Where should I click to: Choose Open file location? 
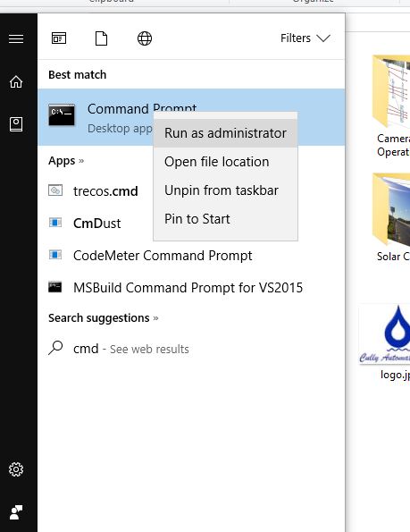(x=226, y=162)
